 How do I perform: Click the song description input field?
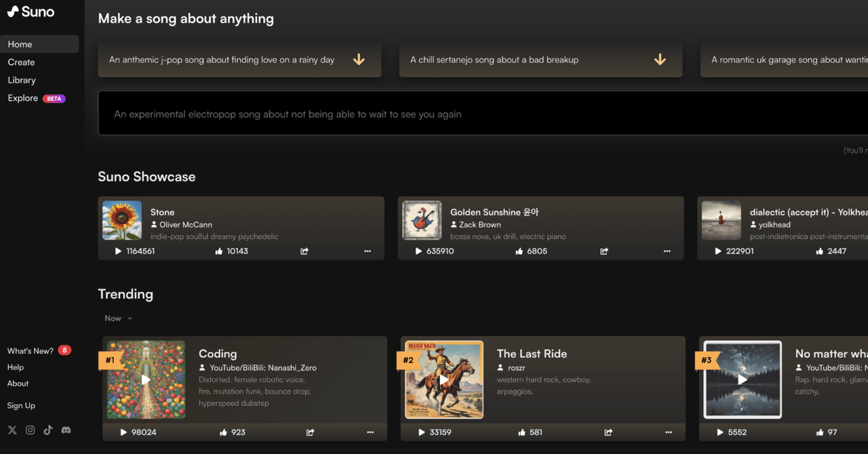(x=475, y=114)
